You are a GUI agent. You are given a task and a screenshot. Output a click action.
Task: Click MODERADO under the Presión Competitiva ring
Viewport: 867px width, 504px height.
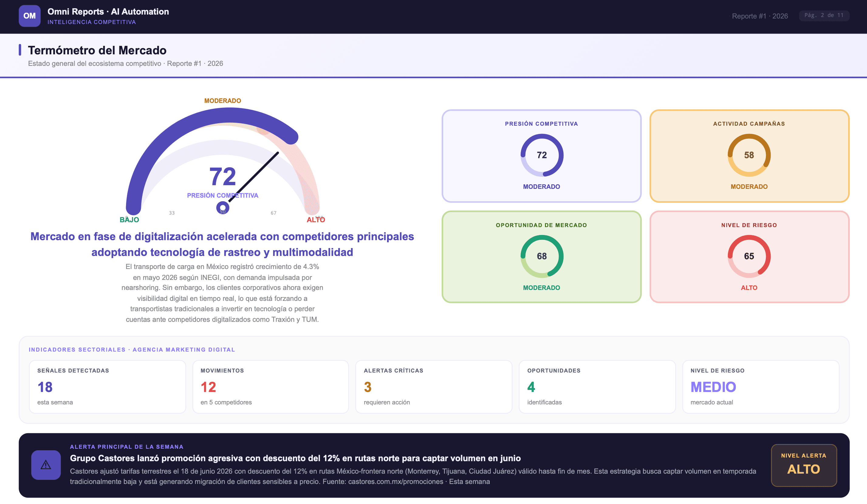tap(541, 187)
